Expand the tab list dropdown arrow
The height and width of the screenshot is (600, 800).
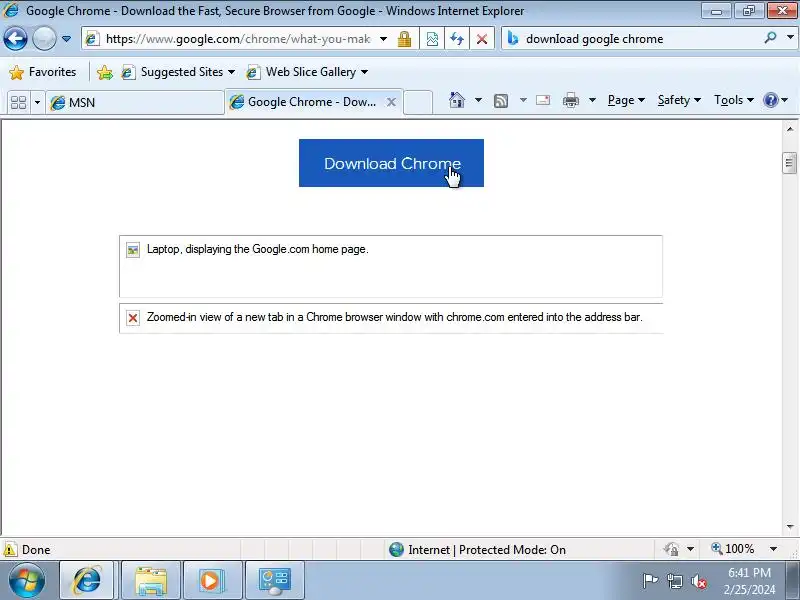(37, 103)
